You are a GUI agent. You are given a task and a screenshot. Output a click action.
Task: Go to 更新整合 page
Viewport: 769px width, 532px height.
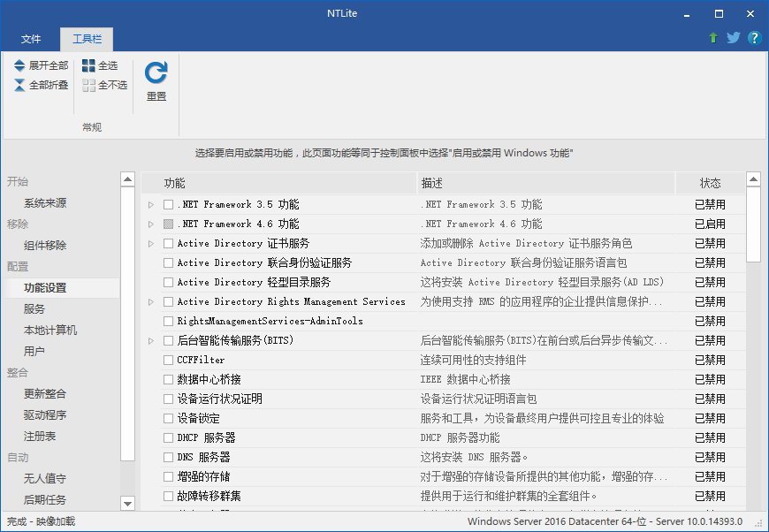[45, 394]
